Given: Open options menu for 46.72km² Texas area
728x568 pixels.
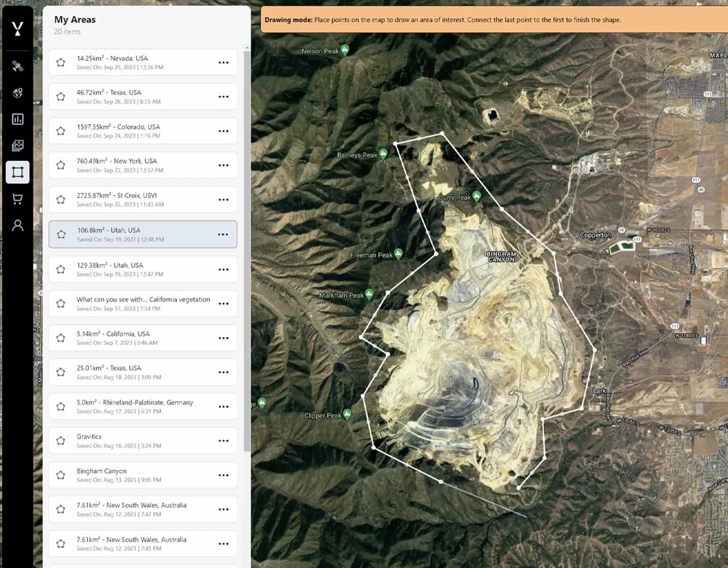Looking at the screenshot, I should 223,97.
